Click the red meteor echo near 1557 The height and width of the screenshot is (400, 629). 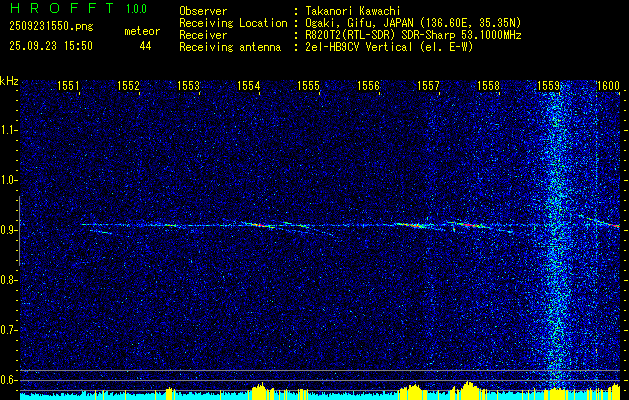coord(413,226)
